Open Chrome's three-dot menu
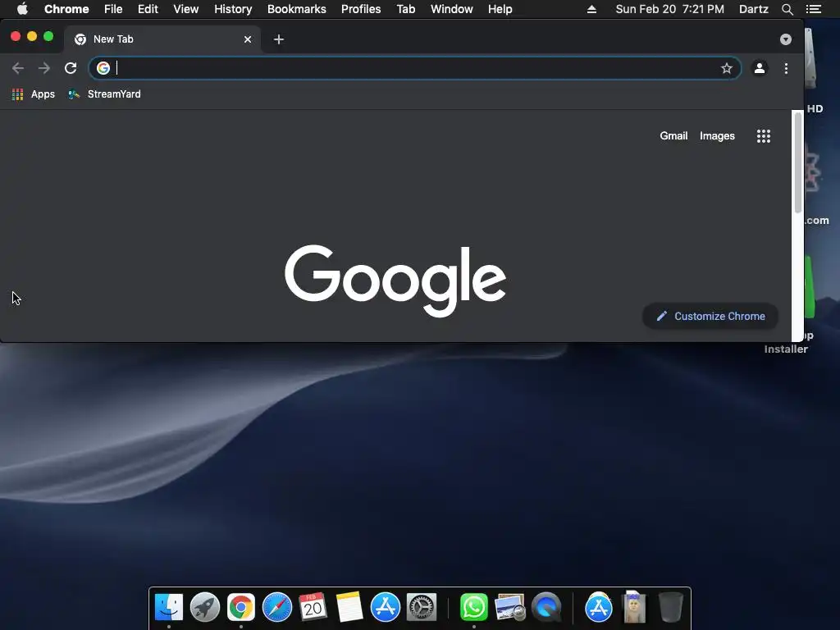840x630 pixels. coord(786,68)
